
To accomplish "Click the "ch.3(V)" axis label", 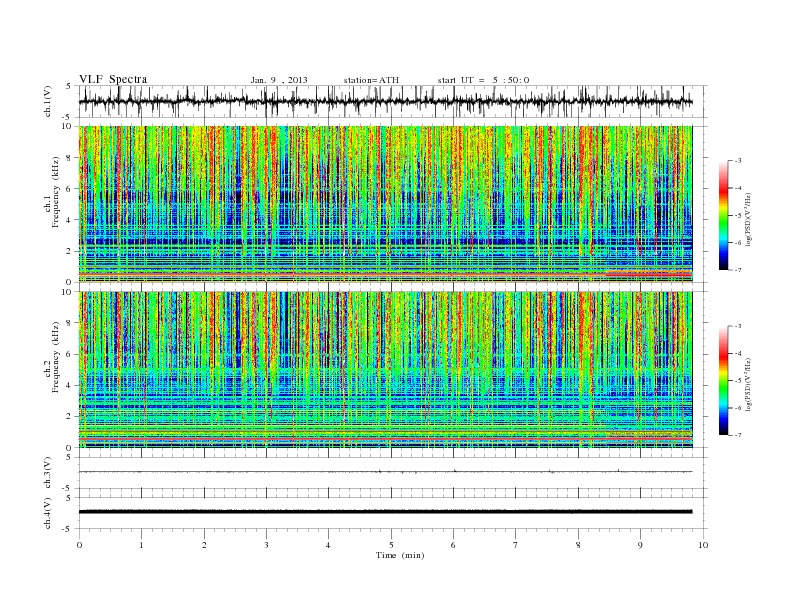I will click(x=48, y=473).
